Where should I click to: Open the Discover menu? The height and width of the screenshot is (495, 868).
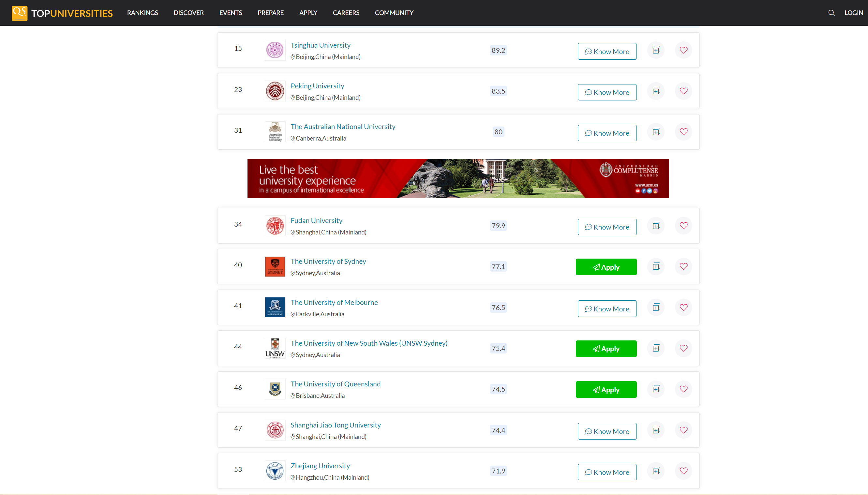coord(188,13)
